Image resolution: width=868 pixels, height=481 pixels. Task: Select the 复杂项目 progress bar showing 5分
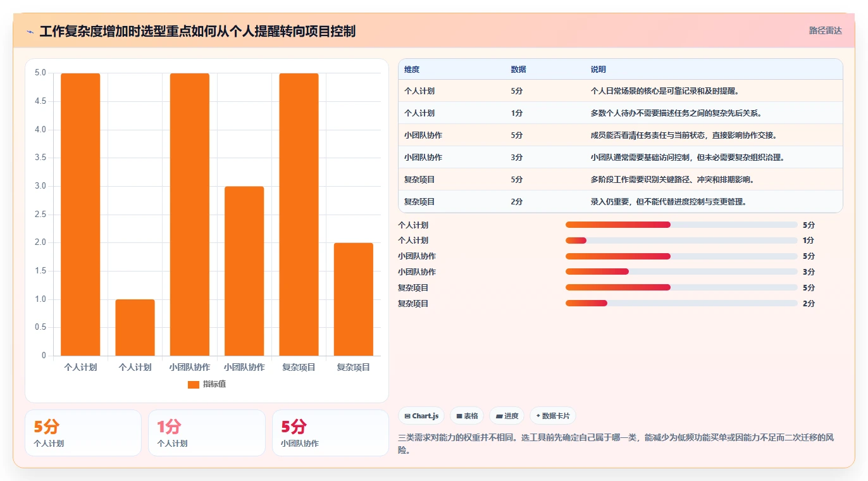tap(681, 287)
